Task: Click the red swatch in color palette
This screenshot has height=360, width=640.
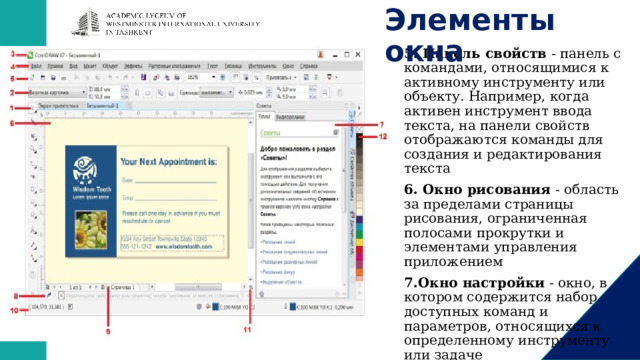Action: [x=360, y=250]
